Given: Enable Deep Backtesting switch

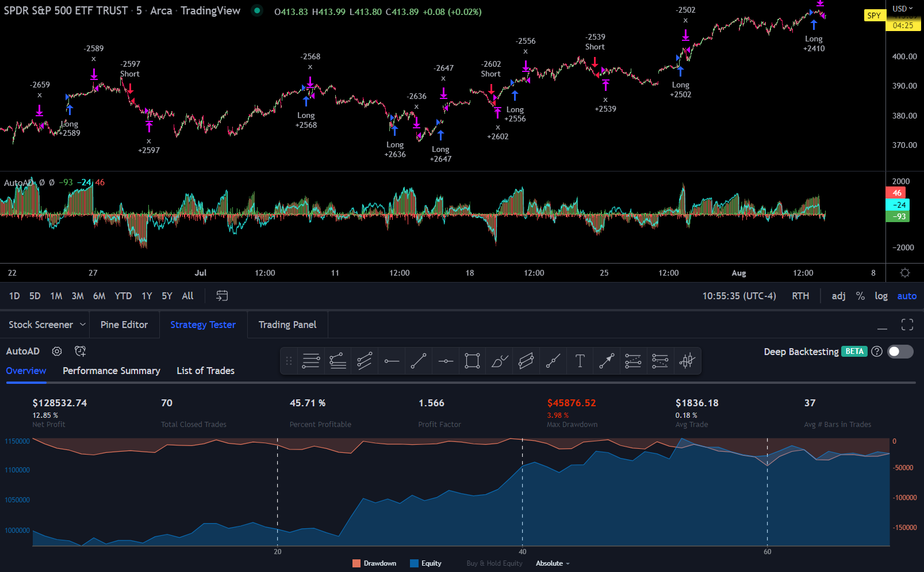Looking at the screenshot, I should click(x=900, y=352).
